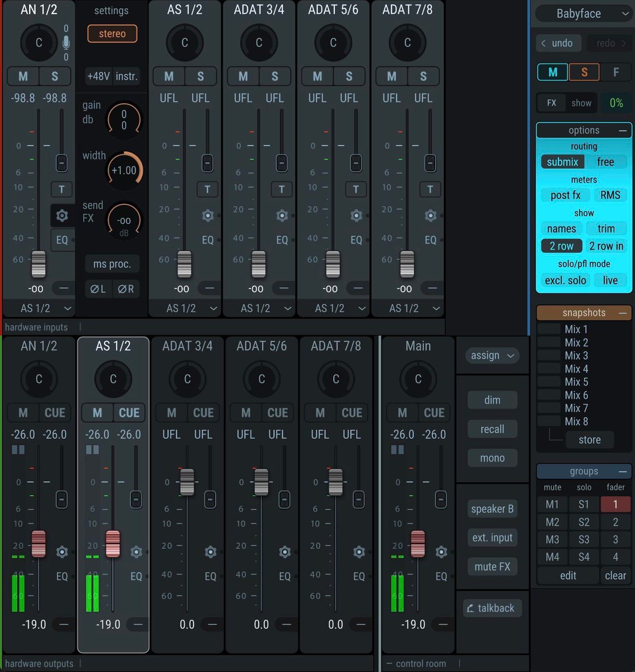Click mute group M2

click(x=552, y=522)
